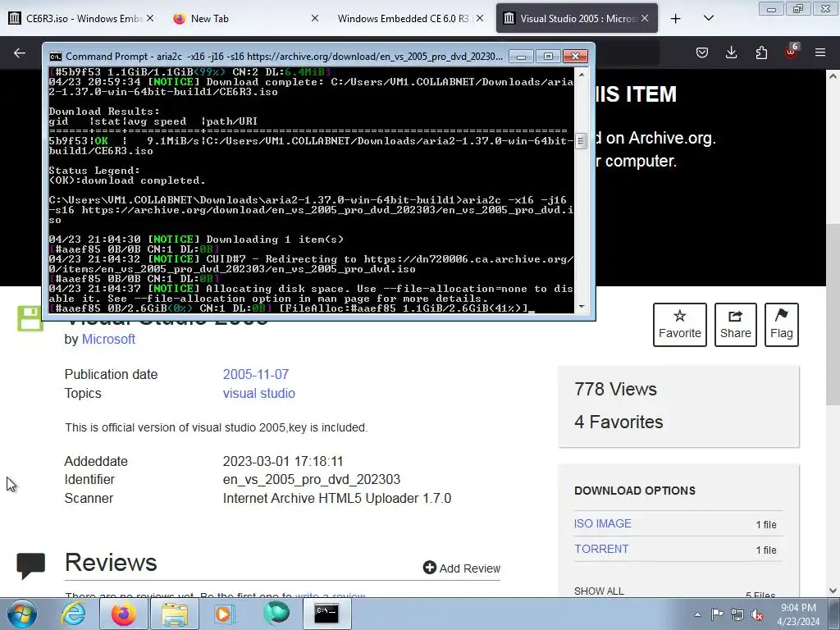Viewport: 840px width, 630px height.
Task: Click Add Review link
Action: [x=461, y=568]
